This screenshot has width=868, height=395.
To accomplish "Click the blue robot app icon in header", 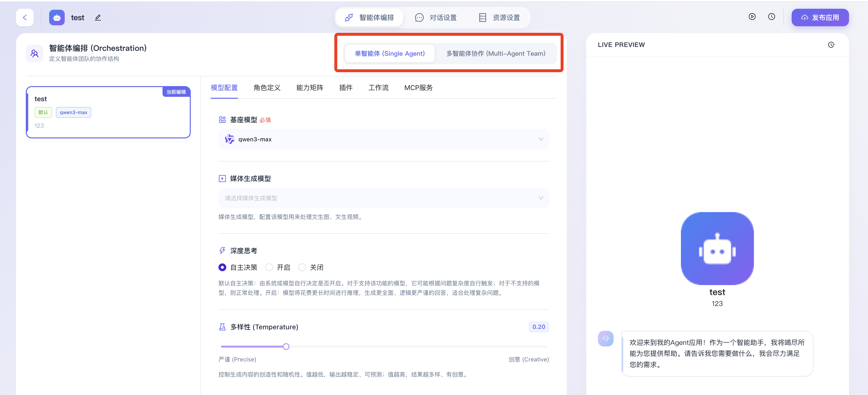I will coord(57,18).
